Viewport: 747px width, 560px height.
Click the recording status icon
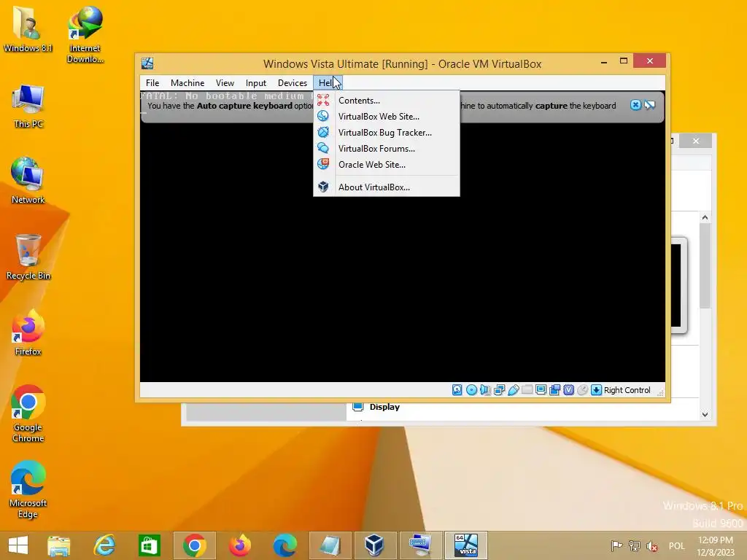pos(554,390)
